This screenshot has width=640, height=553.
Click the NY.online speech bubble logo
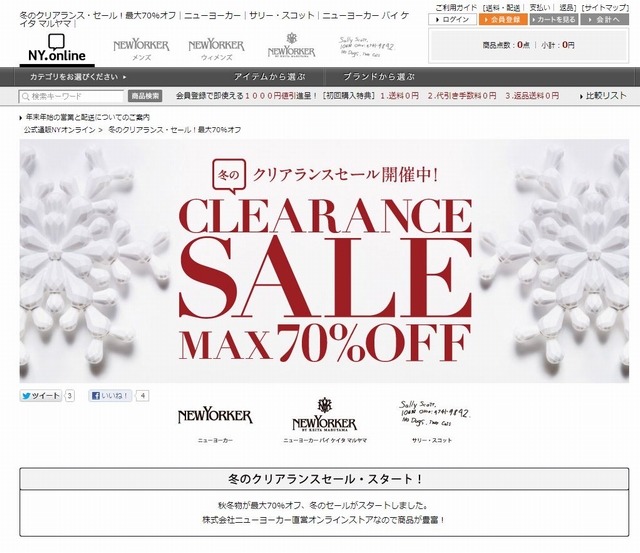(57, 49)
